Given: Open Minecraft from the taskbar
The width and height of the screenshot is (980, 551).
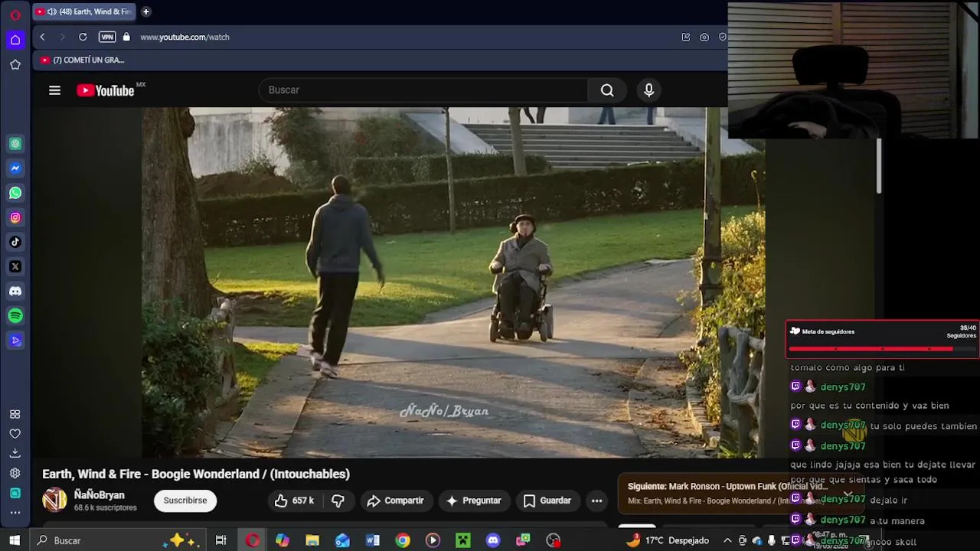Looking at the screenshot, I should 463,540.
